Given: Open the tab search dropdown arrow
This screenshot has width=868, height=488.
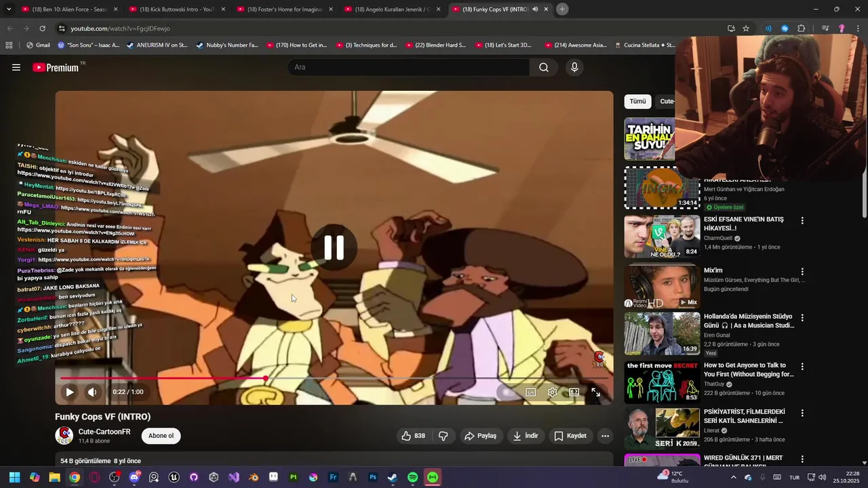Looking at the screenshot, I should pos(9,9).
